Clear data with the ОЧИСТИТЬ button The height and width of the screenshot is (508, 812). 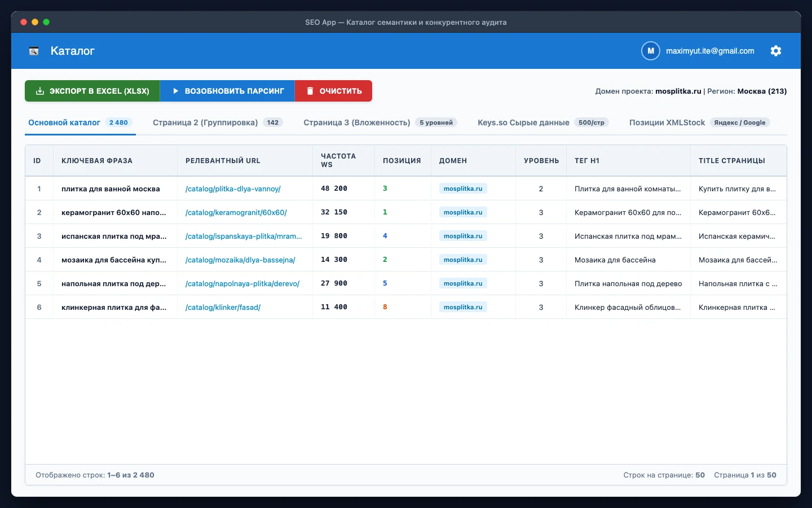click(x=333, y=91)
